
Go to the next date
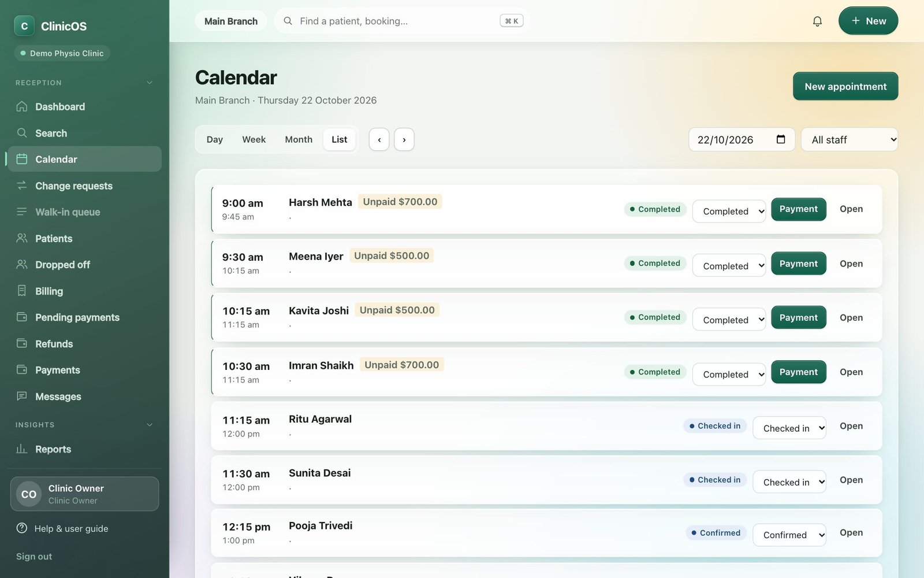pos(404,139)
